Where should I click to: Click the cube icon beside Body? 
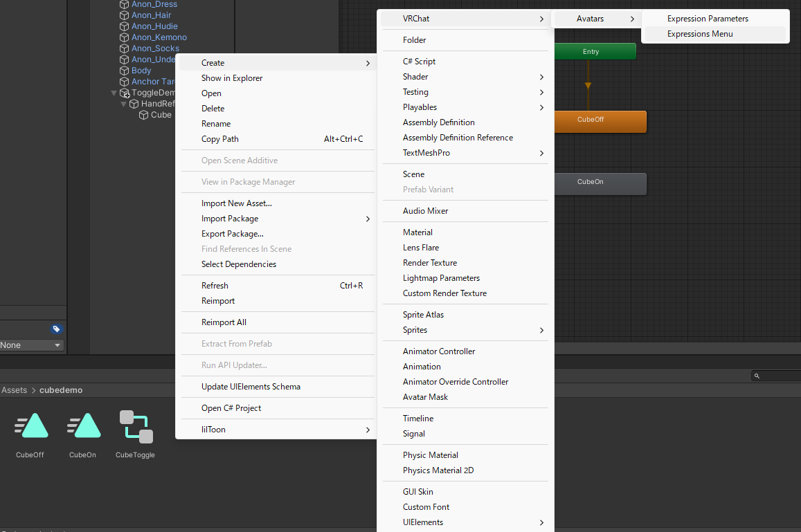click(x=124, y=71)
